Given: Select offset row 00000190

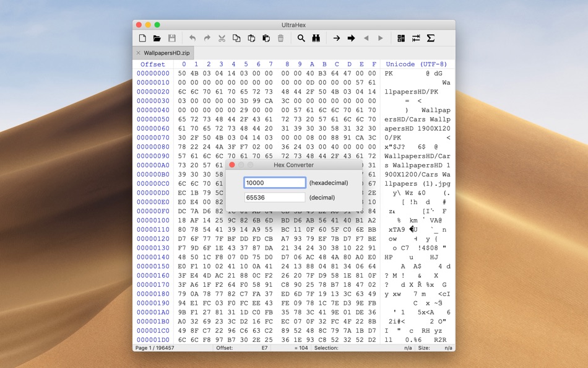Looking at the screenshot, I should (x=153, y=303).
